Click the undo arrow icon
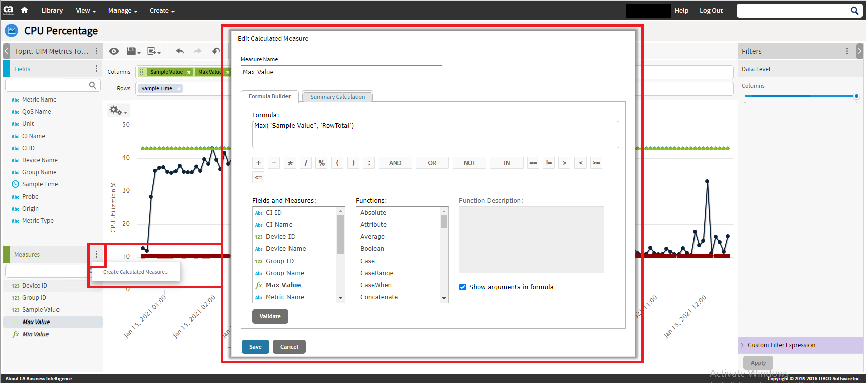This screenshot has height=385, width=868. pyautogui.click(x=180, y=51)
